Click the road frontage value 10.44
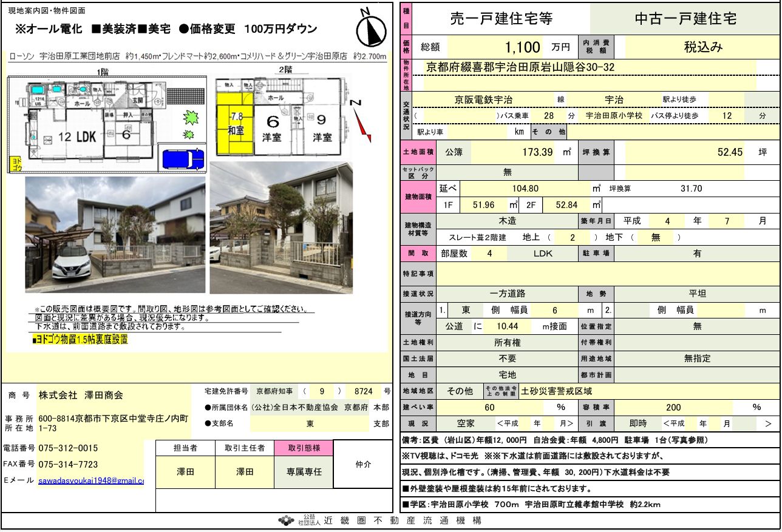782x532 pixels. (506, 326)
